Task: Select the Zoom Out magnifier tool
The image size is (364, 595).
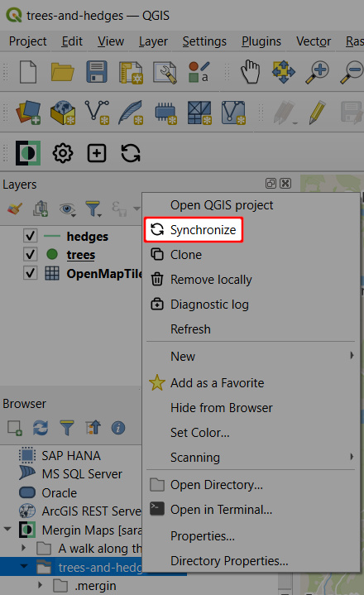Action: click(x=352, y=72)
